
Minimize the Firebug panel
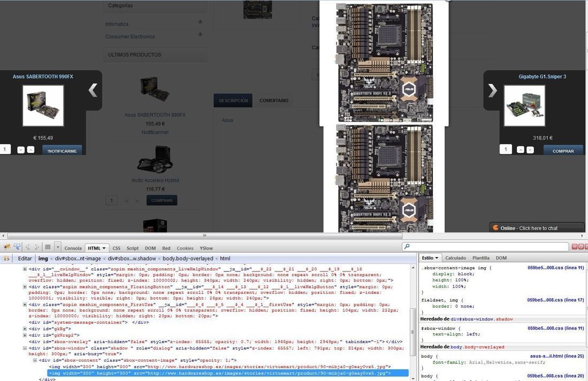[574, 246]
